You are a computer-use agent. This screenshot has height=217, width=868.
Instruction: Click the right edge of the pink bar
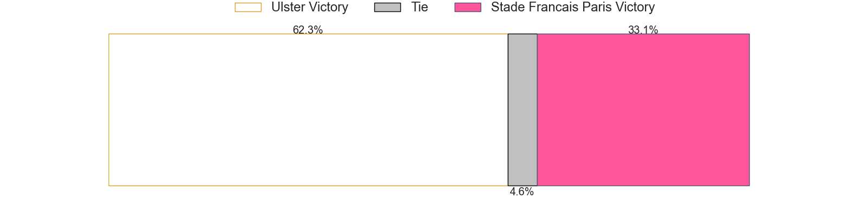749,110
